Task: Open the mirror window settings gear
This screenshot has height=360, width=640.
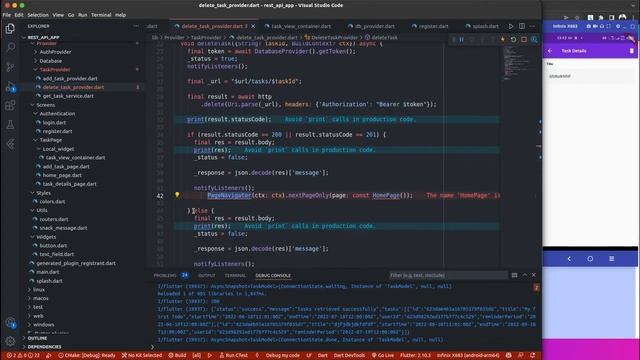Action: 618,26
